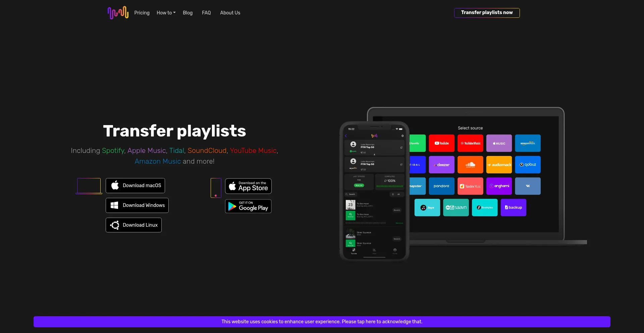Pick the orange SoundCloud tile

point(470,165)
